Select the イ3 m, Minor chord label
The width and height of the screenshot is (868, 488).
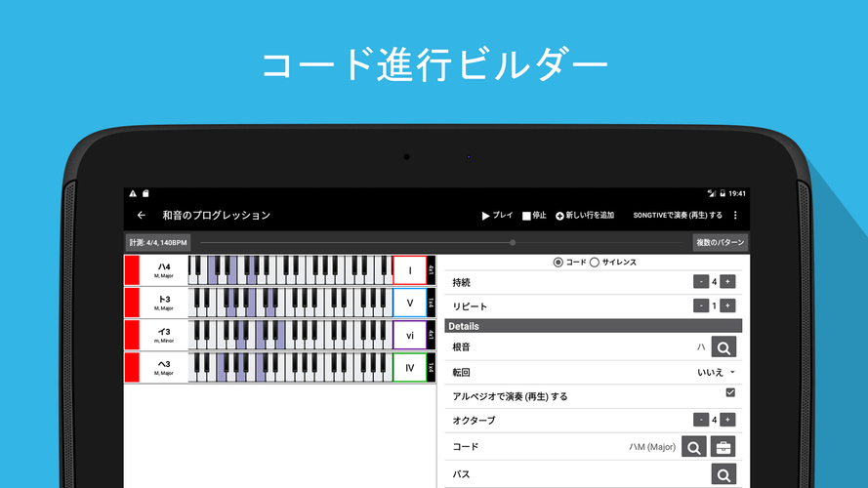click(x=164, y=336)
